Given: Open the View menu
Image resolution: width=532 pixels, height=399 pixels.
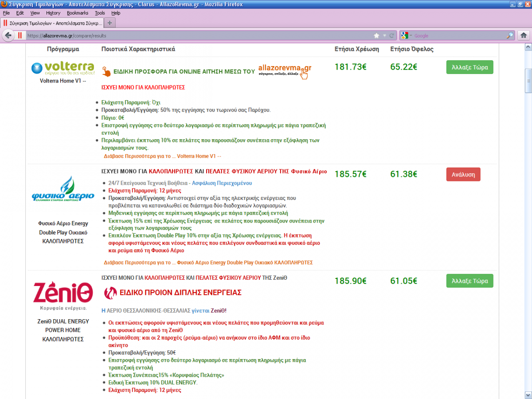Looking at the screenshot, I should pyautogui.click(x=35, y=13).
